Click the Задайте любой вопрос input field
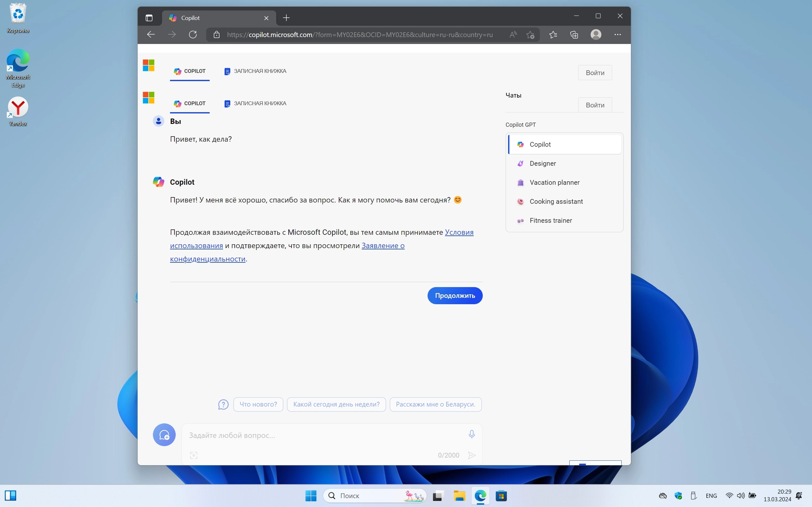Image resolution: width=812 pixels, height=507 pixels. 322,435
